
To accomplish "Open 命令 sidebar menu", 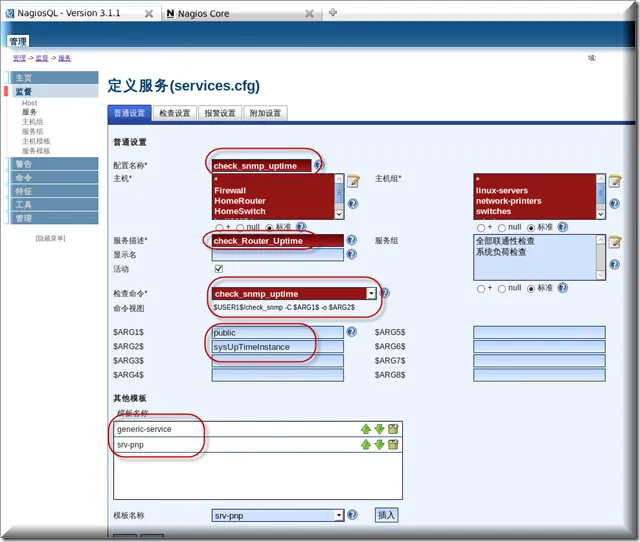I will 54,178.
